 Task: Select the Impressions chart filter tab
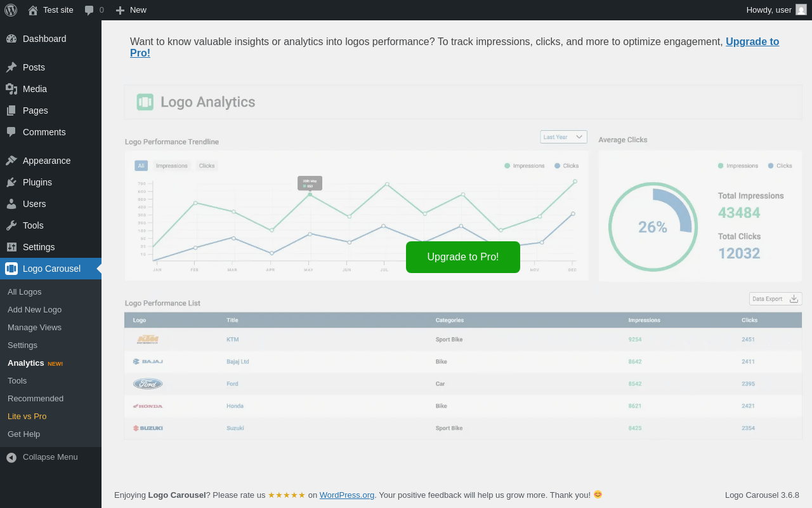point(172,166)
